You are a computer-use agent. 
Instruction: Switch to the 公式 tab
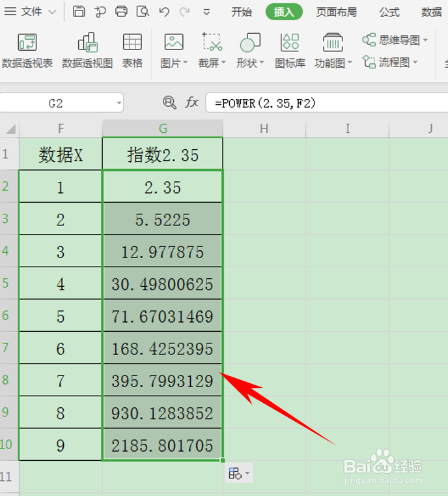[x=389, y=12]
